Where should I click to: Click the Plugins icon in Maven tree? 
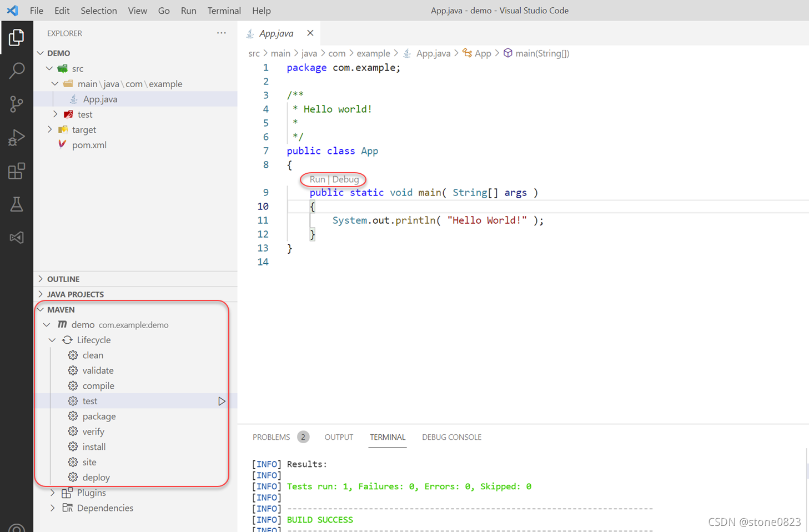tap(67, 493)
